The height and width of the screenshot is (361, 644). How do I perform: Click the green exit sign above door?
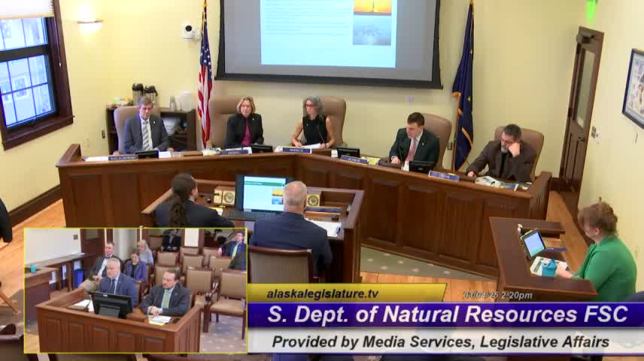591,10
